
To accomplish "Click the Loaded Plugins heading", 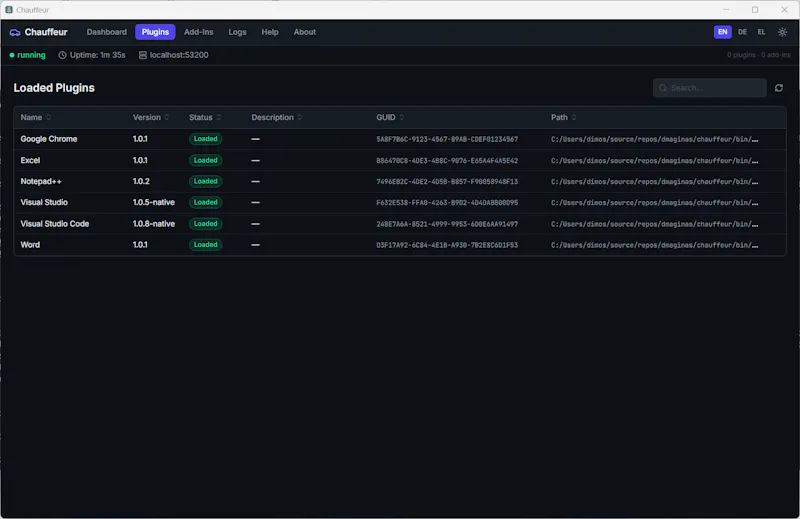I will point(54,88).
